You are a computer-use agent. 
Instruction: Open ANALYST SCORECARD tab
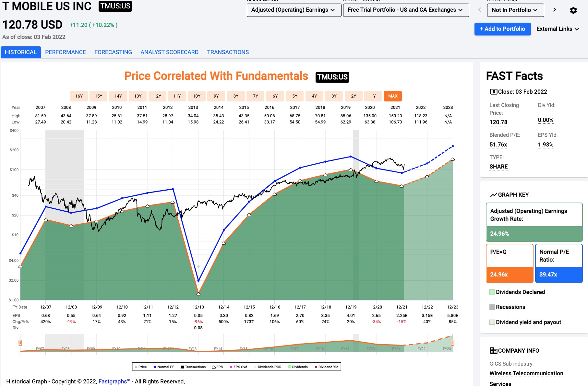[x=169, y=52]
